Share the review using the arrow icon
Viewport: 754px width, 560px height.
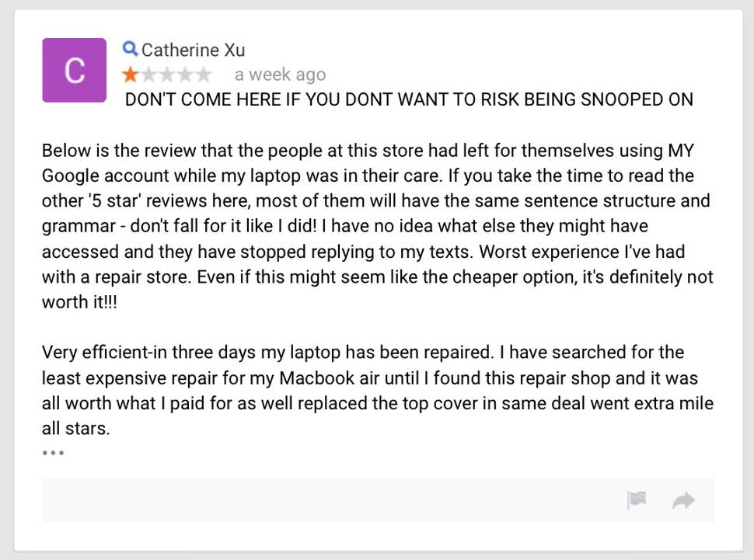[683, 500]
